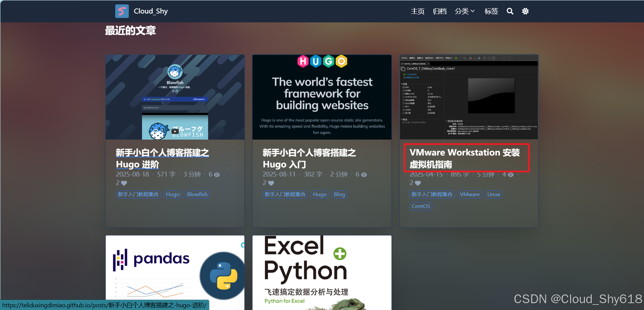Select 新手入门教程集合 tag on Hugo 入门 card

tap(285, 194)
